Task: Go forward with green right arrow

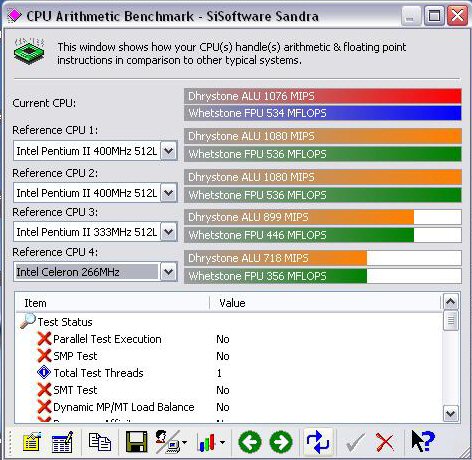Action: click(281, 442)
